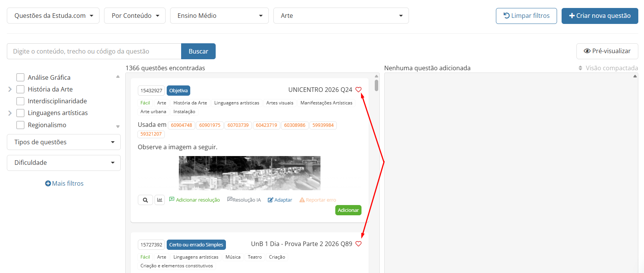
Task: Click the content tree scroll up arrow
Action: (x=118, y=76)
